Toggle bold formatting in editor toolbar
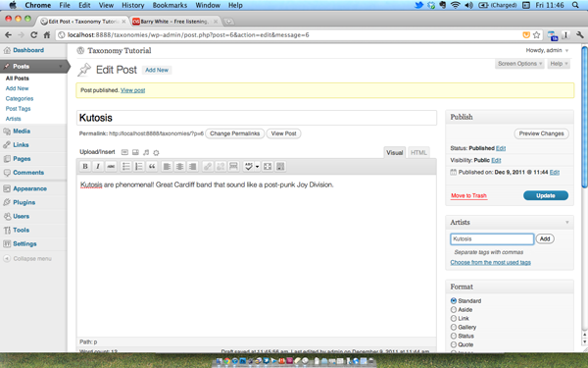588x368 pixels. (x=85, y=167)
